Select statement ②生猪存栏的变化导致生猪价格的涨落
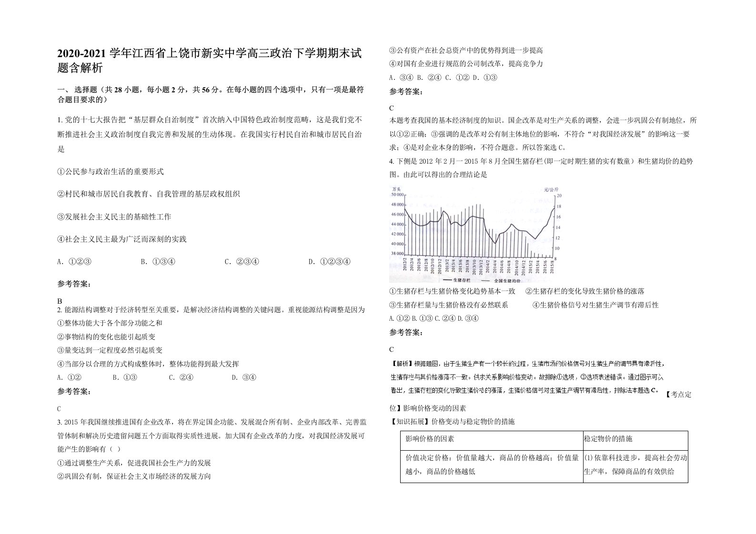Screen dimensions: 756x534 click(585, 291)
